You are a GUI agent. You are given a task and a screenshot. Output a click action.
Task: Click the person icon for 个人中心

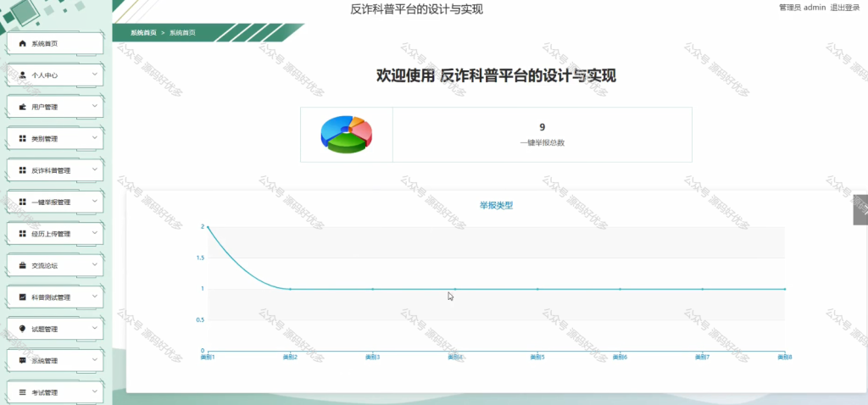click(x=23, y=75)
